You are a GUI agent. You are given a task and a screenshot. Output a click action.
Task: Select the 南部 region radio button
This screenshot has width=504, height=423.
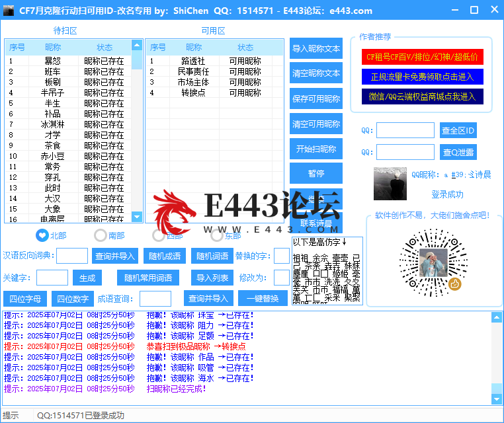101,235
